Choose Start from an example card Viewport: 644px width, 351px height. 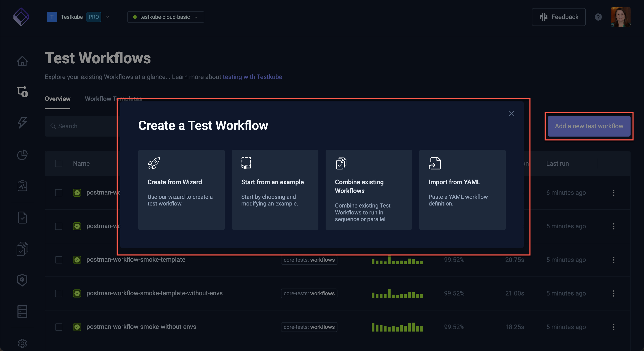pos(275,190)
